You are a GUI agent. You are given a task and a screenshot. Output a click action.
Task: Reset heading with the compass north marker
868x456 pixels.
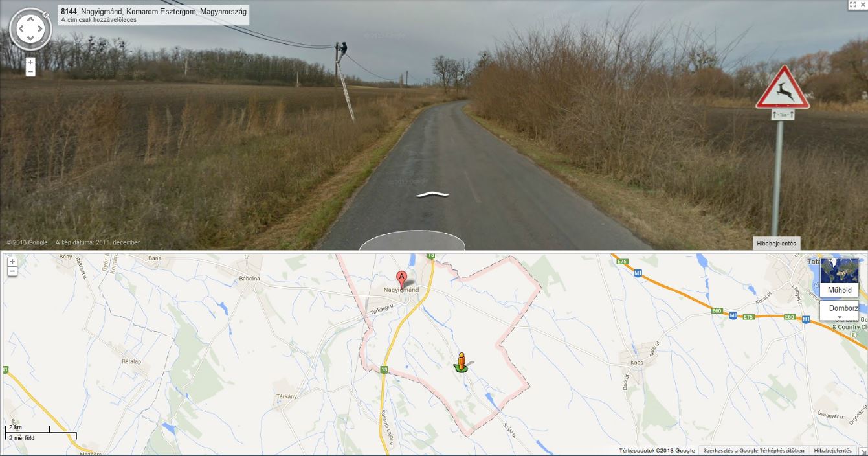(x=45, y=14)
